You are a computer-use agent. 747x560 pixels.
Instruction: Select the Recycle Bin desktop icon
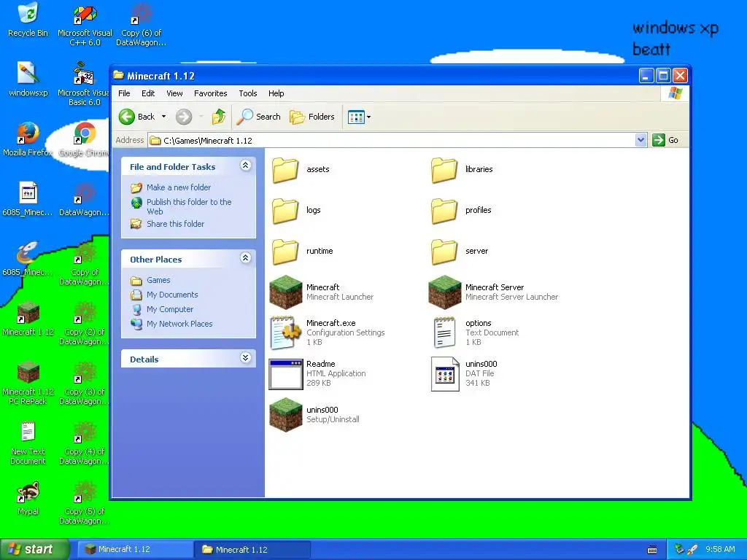28,20
